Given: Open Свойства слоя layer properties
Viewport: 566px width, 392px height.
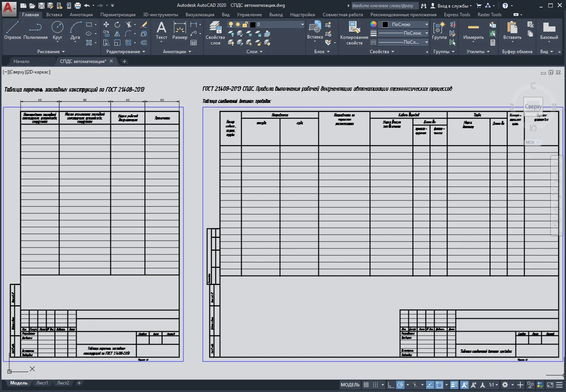Looking at the screenshot, I should 215,33.
